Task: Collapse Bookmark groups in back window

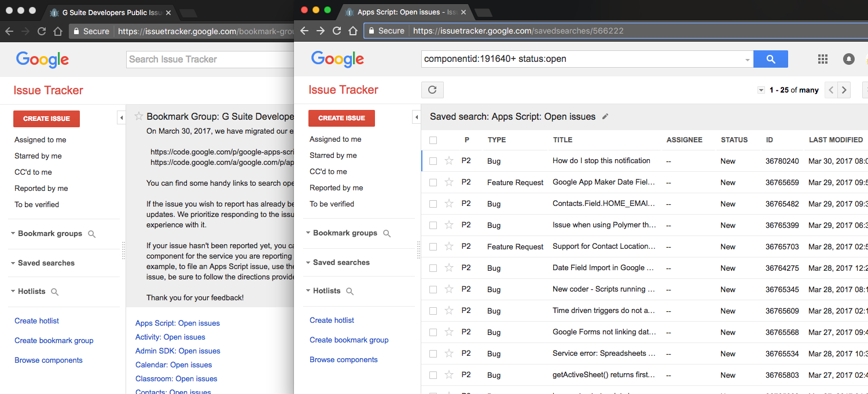Action: (13, 234)
